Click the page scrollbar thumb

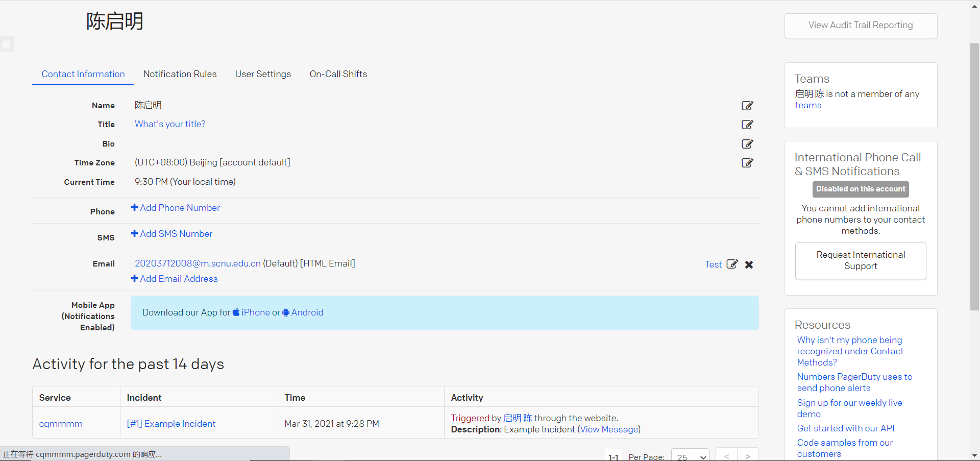coord(974,177)
